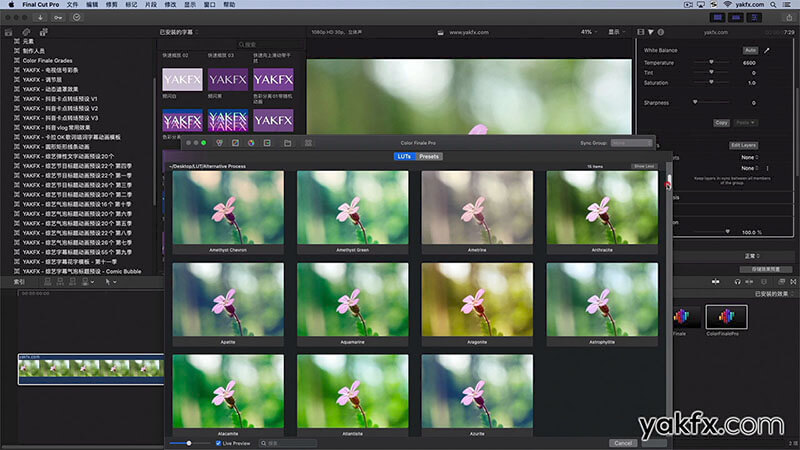Toggle the timeline layout button in toolbar

click(736, 17)
